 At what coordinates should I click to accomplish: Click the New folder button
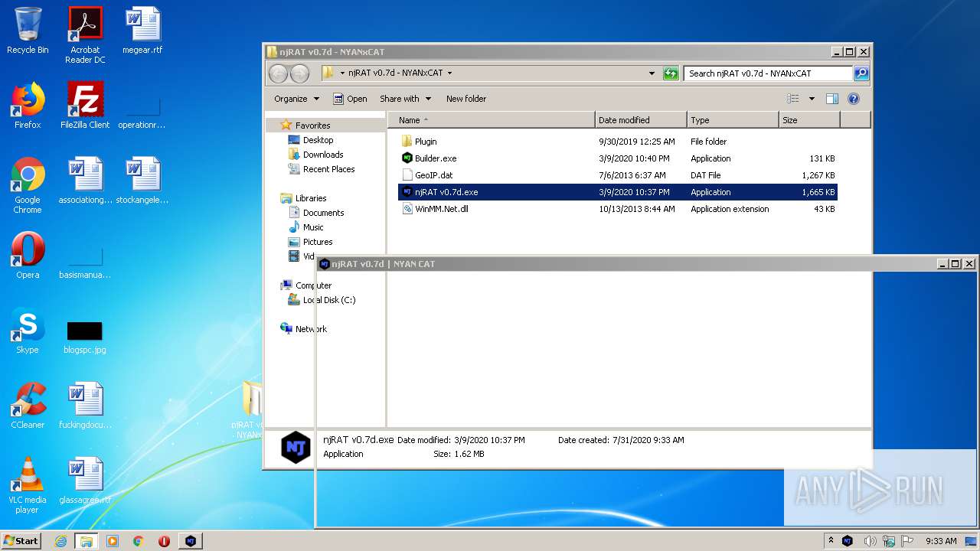coord(466,99)
